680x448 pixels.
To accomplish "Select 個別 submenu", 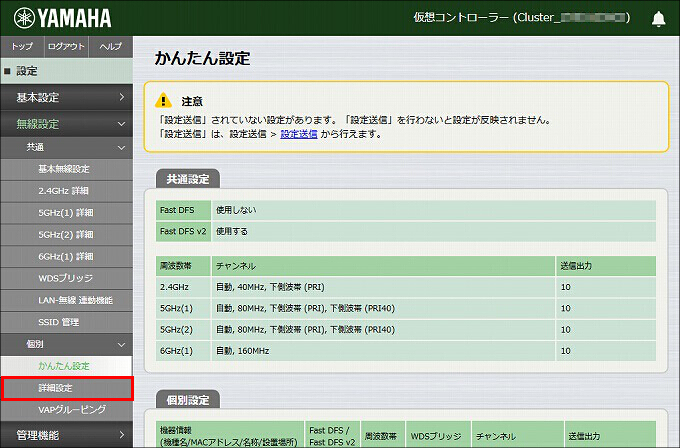I will coord(67,344).
